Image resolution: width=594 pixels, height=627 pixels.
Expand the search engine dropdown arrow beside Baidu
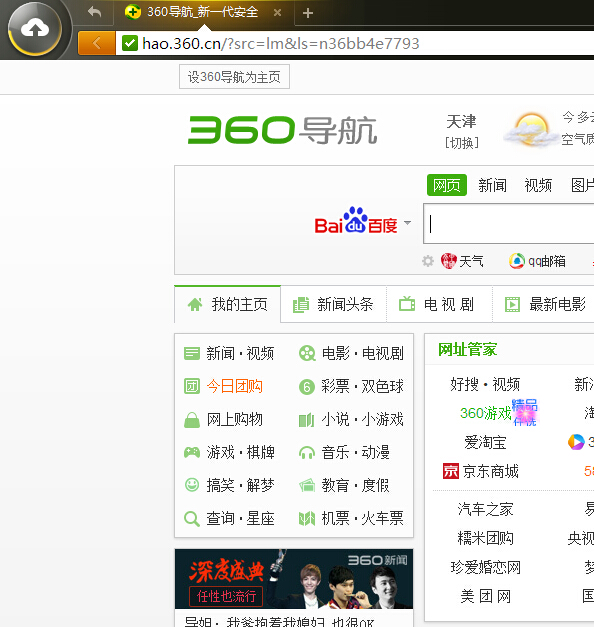coord(408,223)
